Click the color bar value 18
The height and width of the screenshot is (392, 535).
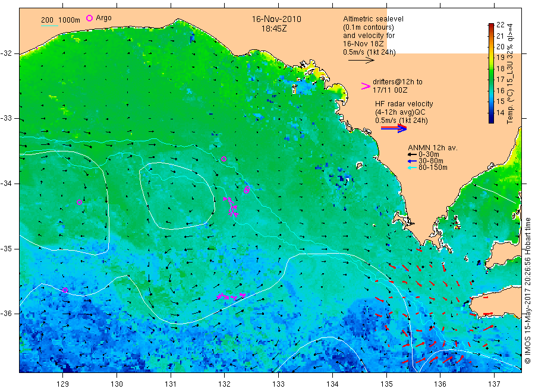pos(500,68)
